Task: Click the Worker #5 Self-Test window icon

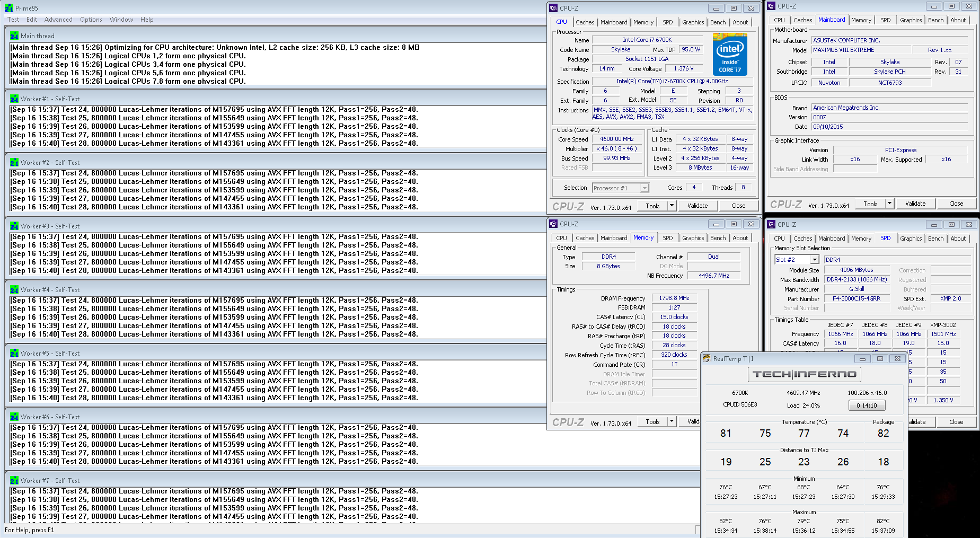Action: [x=14, y=353]
